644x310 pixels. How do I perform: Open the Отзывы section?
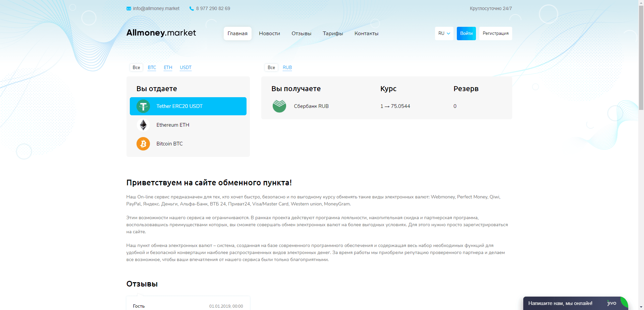click(x=301, y=33)
